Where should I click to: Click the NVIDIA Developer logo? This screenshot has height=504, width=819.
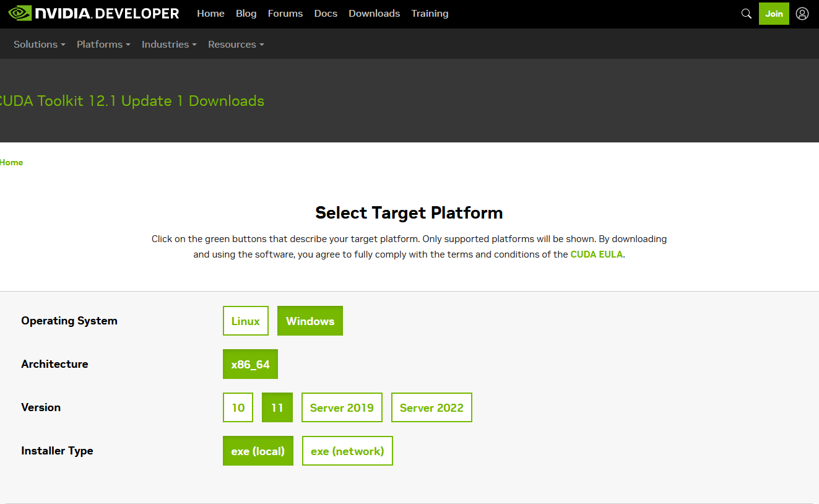pyautogui.click(x=93, y=13)
